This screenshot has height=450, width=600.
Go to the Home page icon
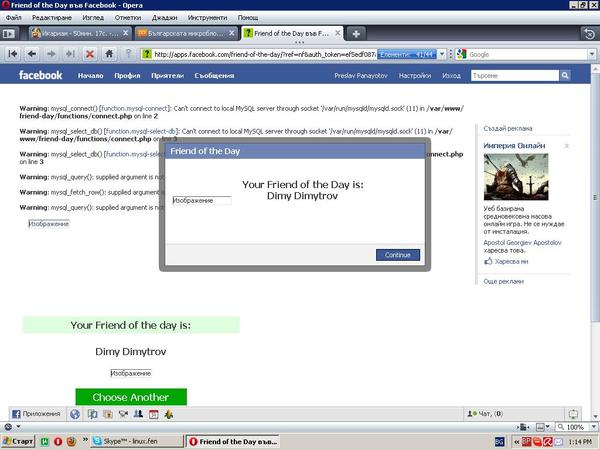click(109, 54)
